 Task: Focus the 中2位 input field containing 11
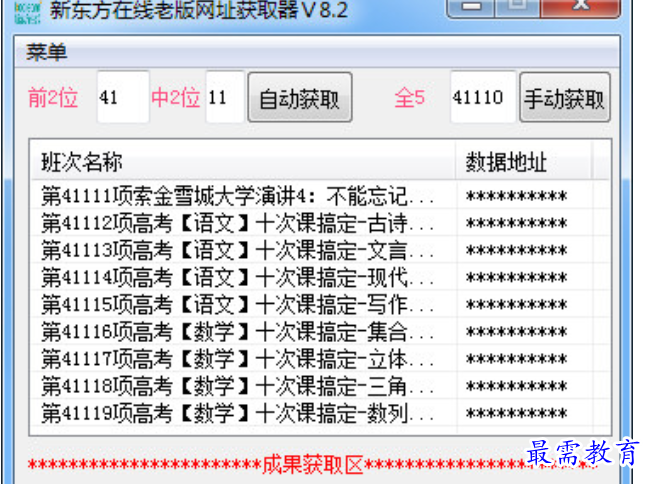(x=225, y=98)
